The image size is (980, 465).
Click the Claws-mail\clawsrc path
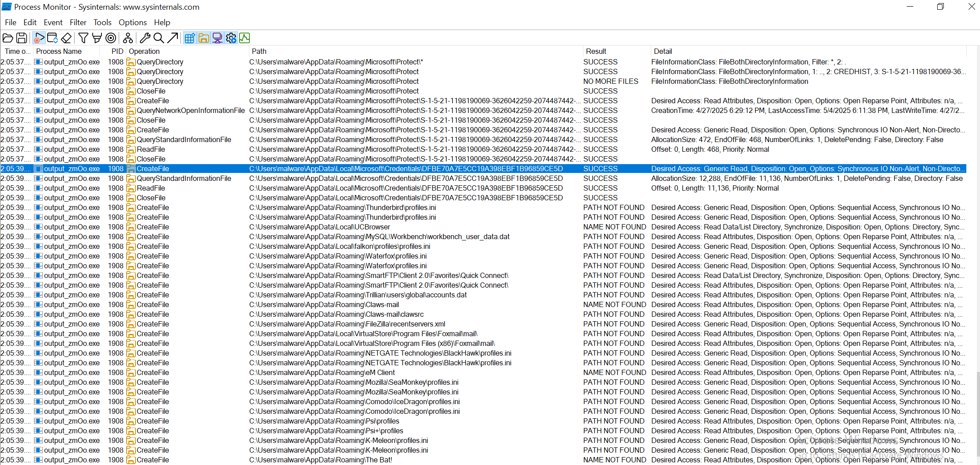coord(336,314)
